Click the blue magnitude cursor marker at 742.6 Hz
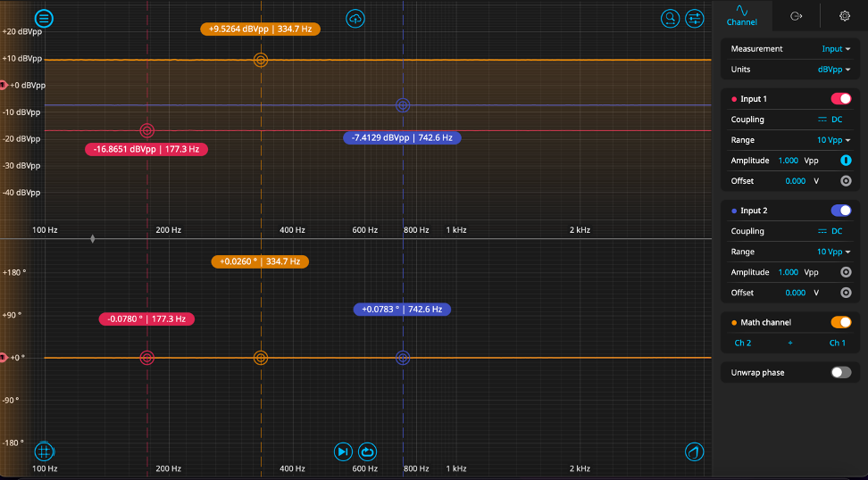This screenshot has height=480, width=868. pos(403,105)
